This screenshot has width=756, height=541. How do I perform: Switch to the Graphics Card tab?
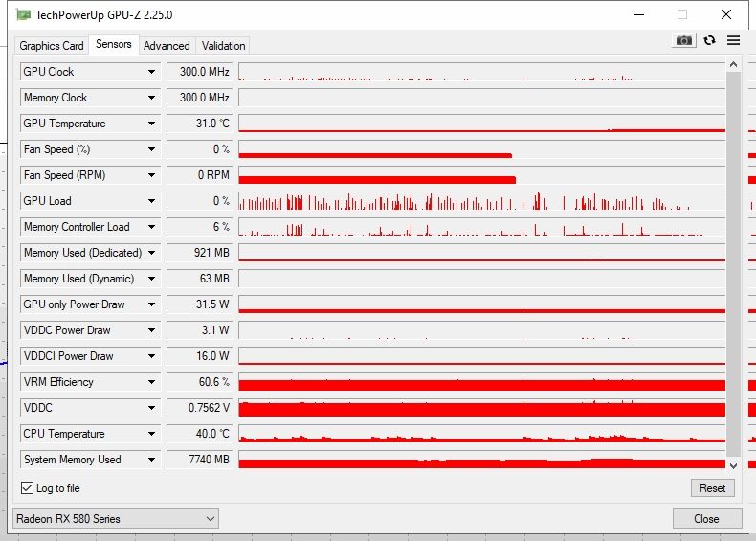click(52, 46)
